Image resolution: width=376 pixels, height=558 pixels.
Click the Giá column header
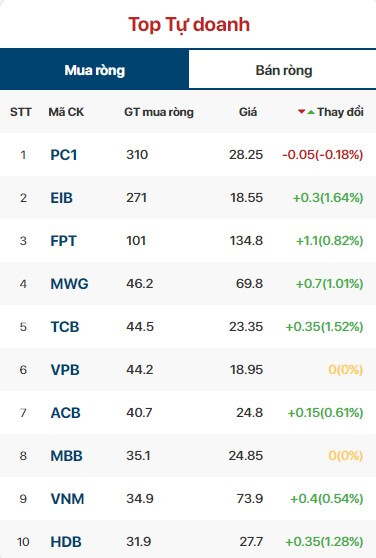(x=248, y=112)
